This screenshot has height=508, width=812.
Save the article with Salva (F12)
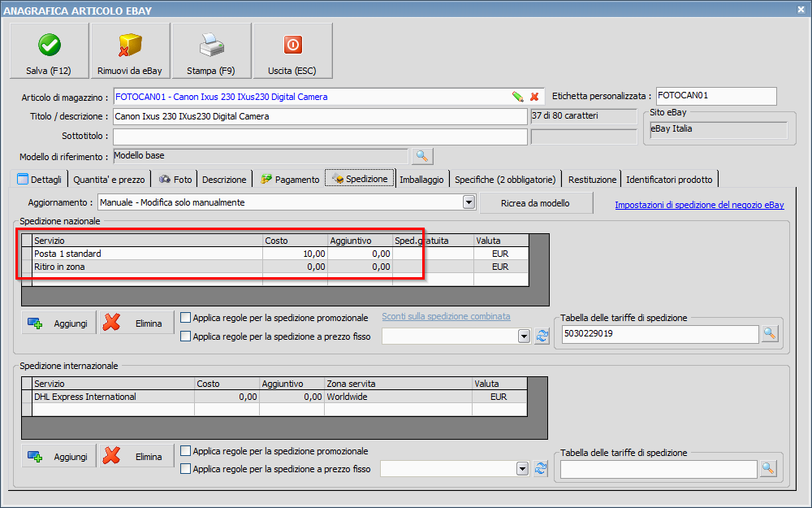[50, 50]
